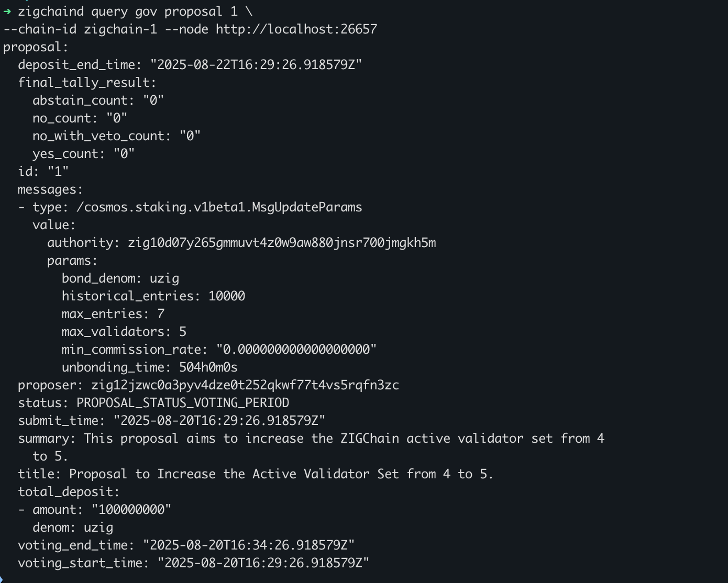Screen dimensions: 728x583
Task: Click the green prompt arrow
Action: (x=7, y=12)
